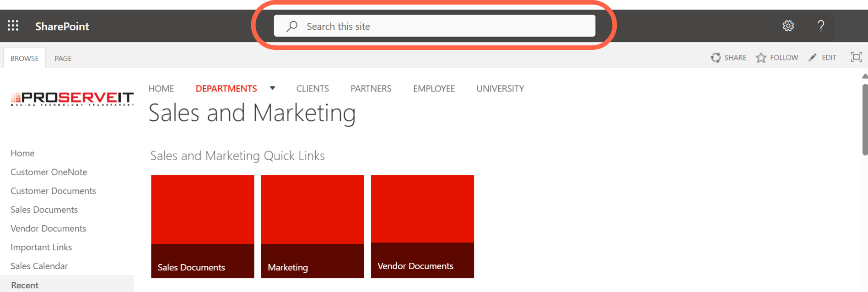Open the Sales Calendar sidebar link
Screen dimensions: 868x292
pos(39,266)
